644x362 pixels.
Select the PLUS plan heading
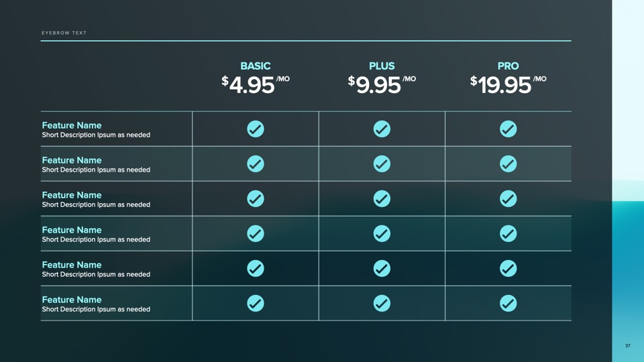pos(382,66)
